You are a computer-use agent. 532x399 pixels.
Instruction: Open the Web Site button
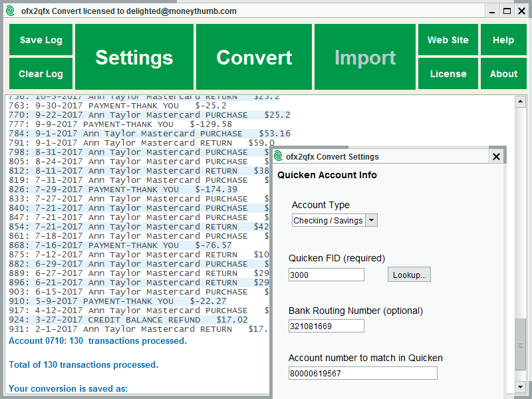click(448, 40)
